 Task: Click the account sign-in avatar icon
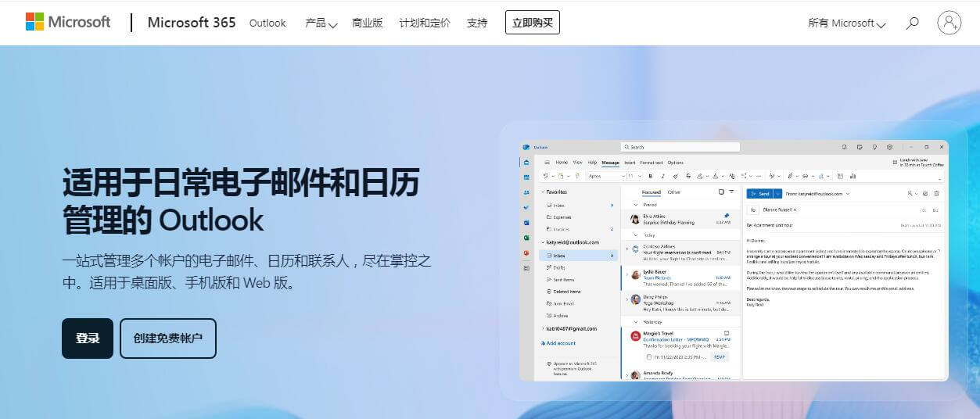[x=949, y=23]
